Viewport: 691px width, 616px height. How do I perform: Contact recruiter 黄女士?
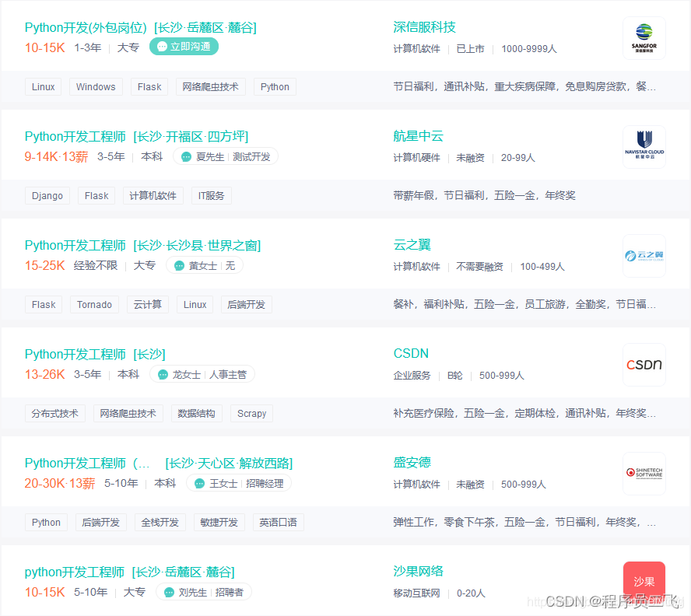pos(205,265)
